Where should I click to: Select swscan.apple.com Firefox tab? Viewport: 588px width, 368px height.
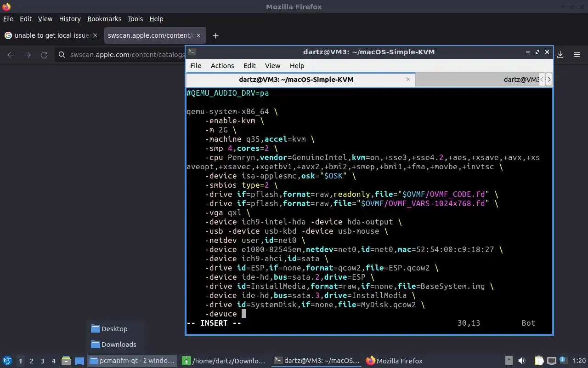pos(155,35)
